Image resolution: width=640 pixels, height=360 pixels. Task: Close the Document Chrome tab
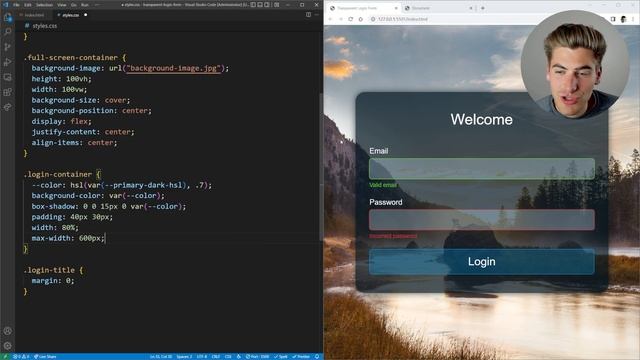tap(471, 8)
